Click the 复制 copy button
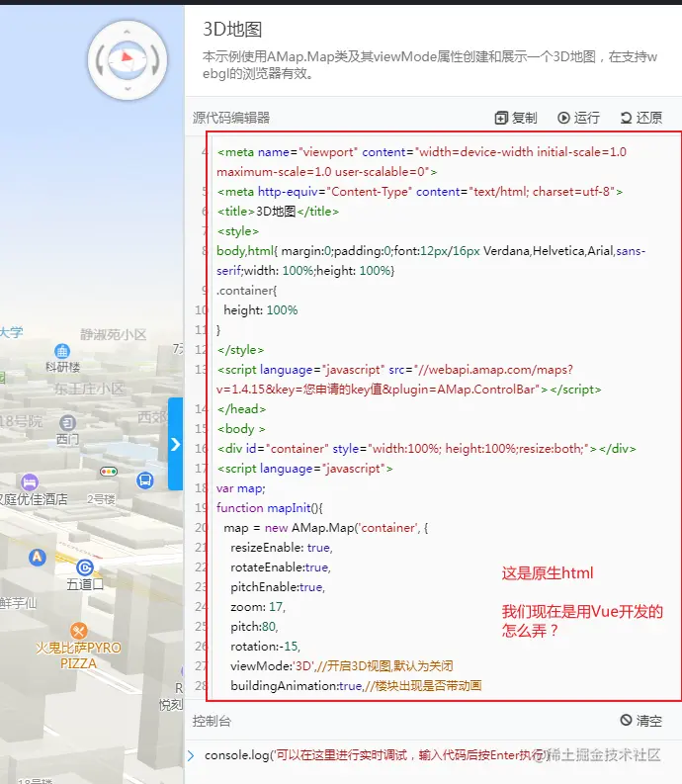 point(515,118)
